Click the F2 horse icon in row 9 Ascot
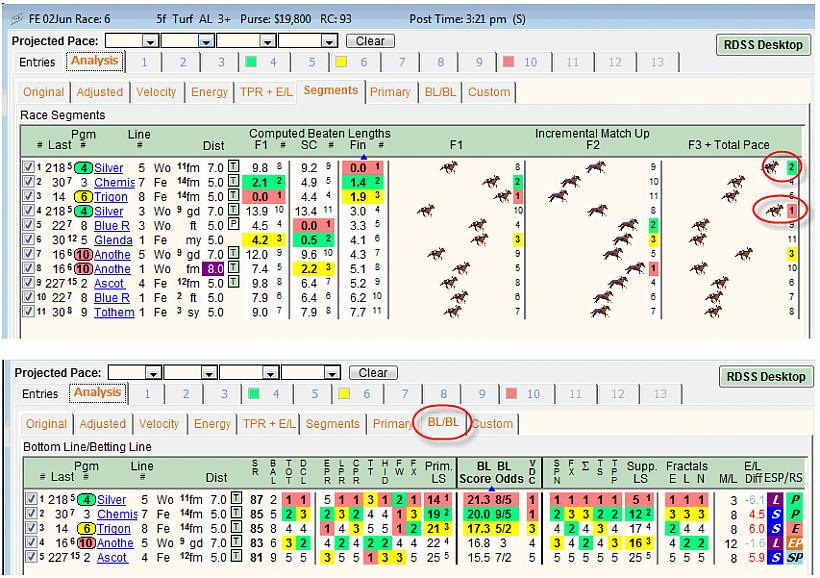Image resolution: width=820 pixels, height=578 pixels. (618, 283)
